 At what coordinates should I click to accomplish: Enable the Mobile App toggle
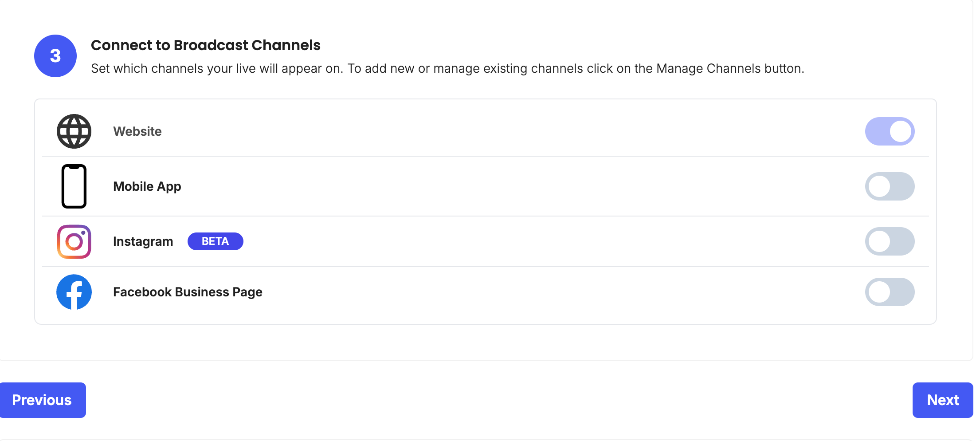[x=890, y=186]
